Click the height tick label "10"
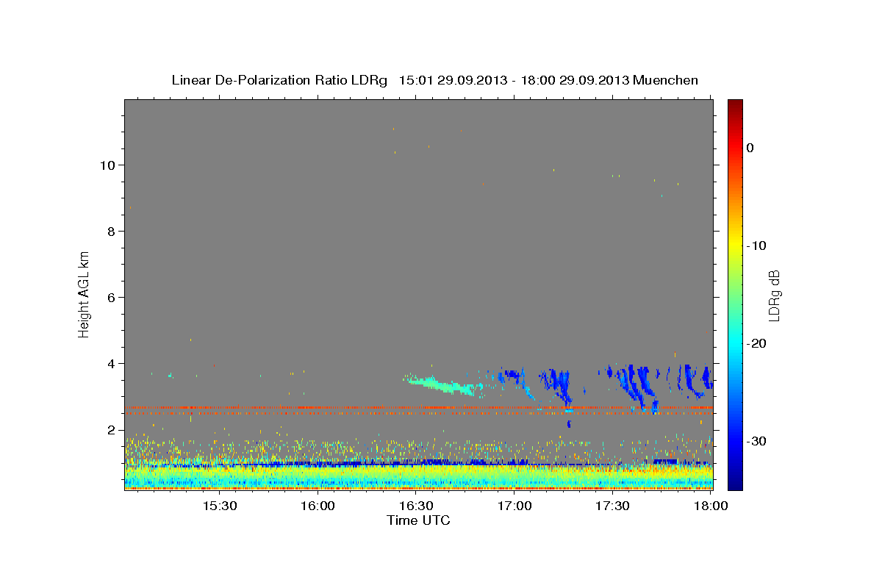Image resolution: width=882 pixels, height=588 pixels. click(x=108, y=165)
